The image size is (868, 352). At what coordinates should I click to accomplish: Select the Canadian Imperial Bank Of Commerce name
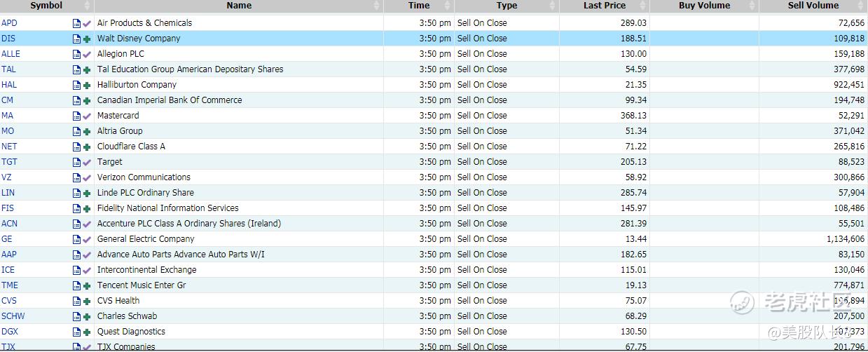click(170, 100)
